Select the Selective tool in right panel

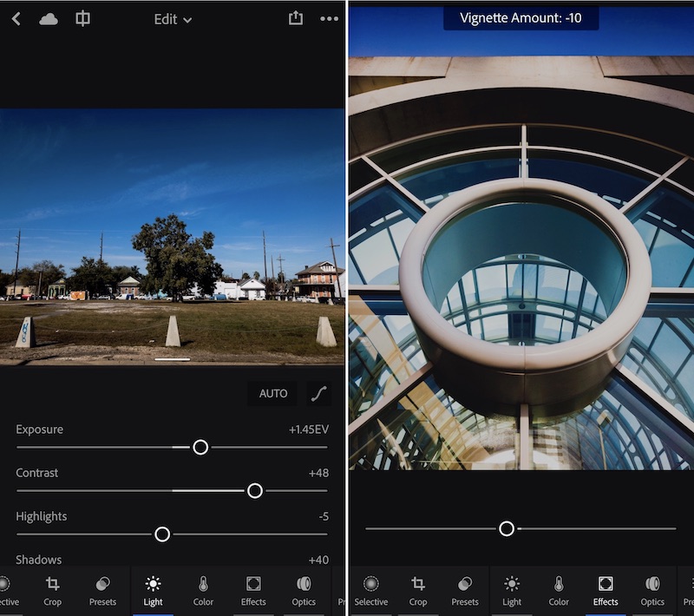(x=371, y=590)
